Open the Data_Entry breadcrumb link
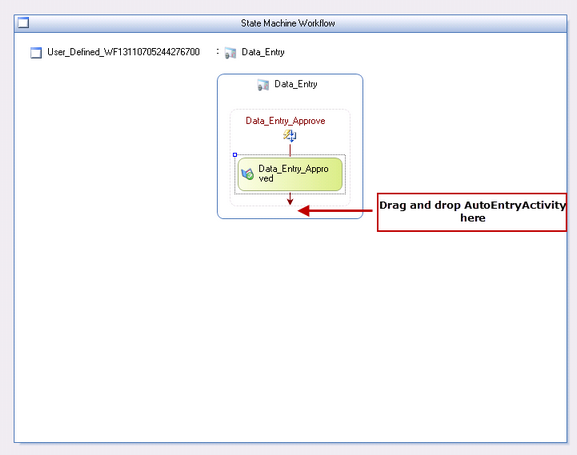This screenshot has width=577, height=455. pyautogui.click(x=263, y=52)
